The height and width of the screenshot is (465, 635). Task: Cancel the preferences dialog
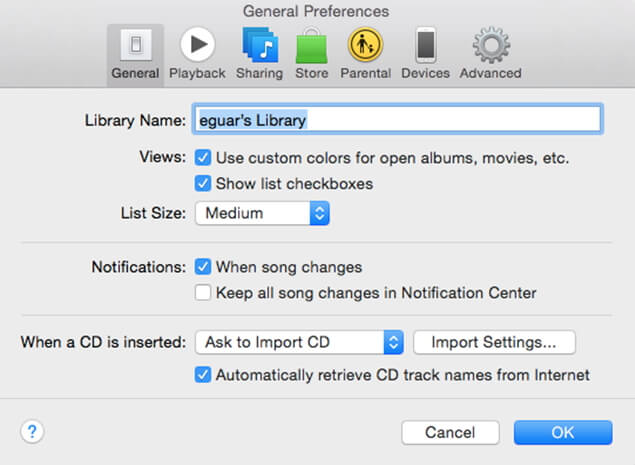pyautogui.click(x=450, y=432)
